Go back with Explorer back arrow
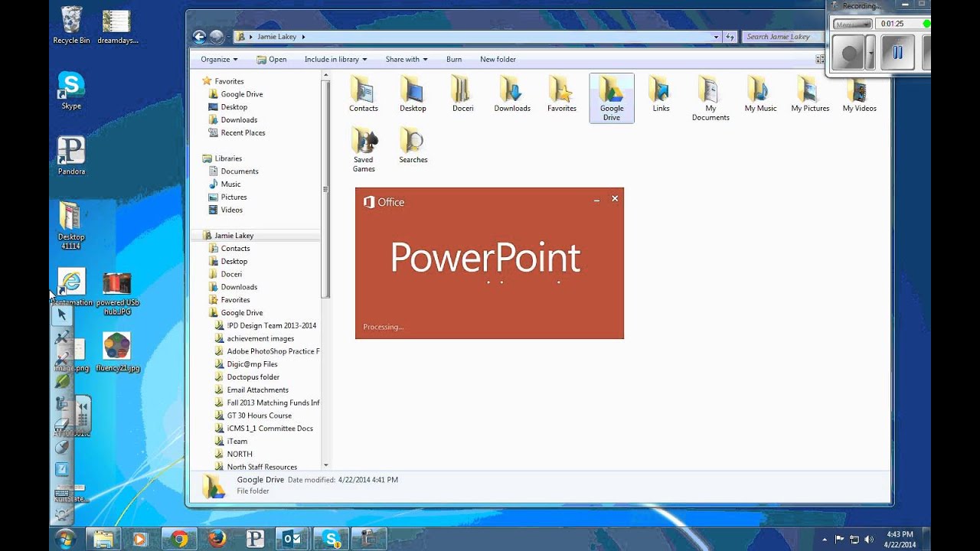The height and width of the screenshot is (551, 980). pos(200,36)
